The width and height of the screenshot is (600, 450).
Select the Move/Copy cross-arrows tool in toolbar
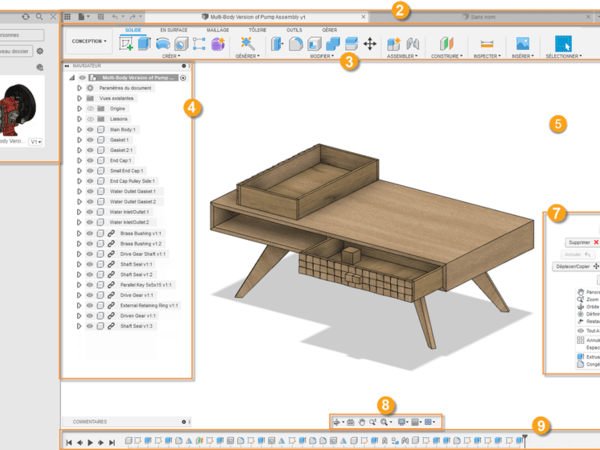coord(369,43)
